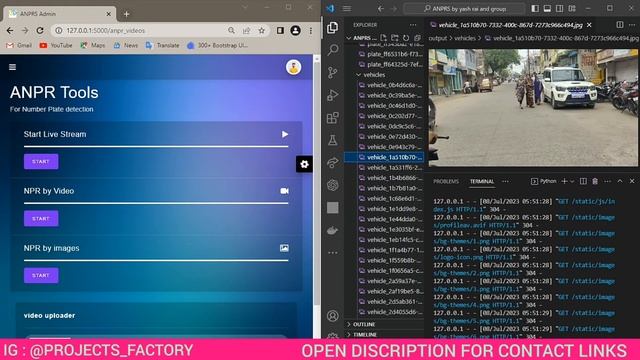Screen dimensions: 640x360
Task: Split the image editor to the right
Action: click(x=620, y=25)
